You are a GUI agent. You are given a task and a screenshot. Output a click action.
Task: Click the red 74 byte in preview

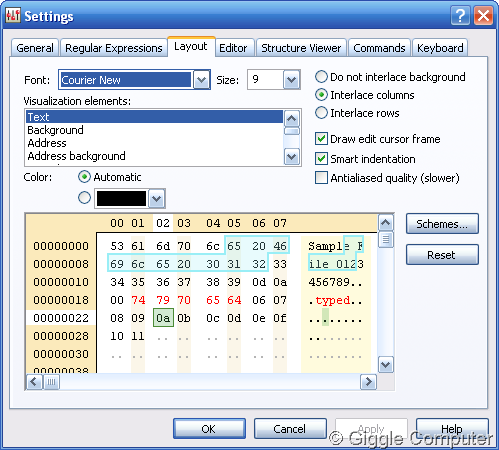[x=138, y=300]
